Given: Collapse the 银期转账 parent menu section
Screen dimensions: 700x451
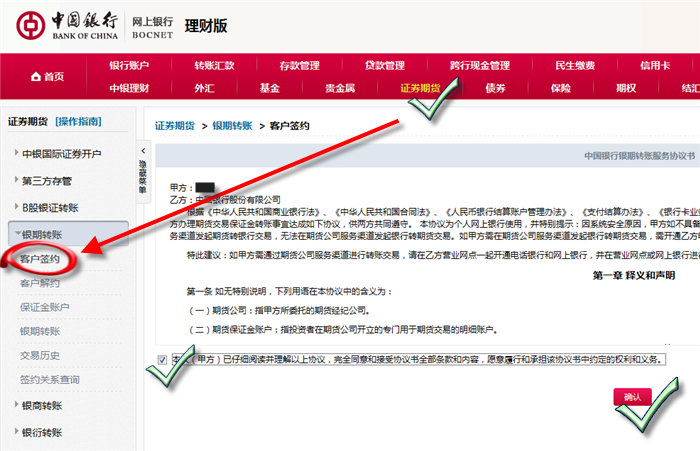Looking at the screenshot, I should click(68, 234).
